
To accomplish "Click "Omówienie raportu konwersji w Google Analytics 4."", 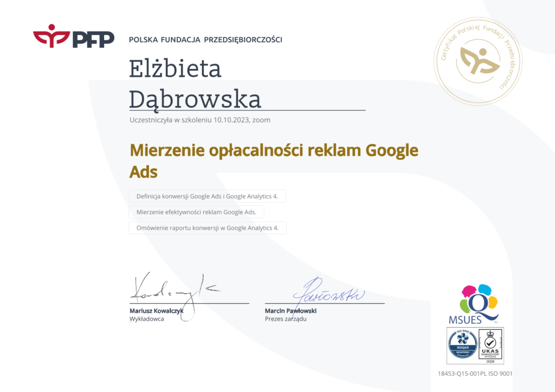I will [208, 228].
